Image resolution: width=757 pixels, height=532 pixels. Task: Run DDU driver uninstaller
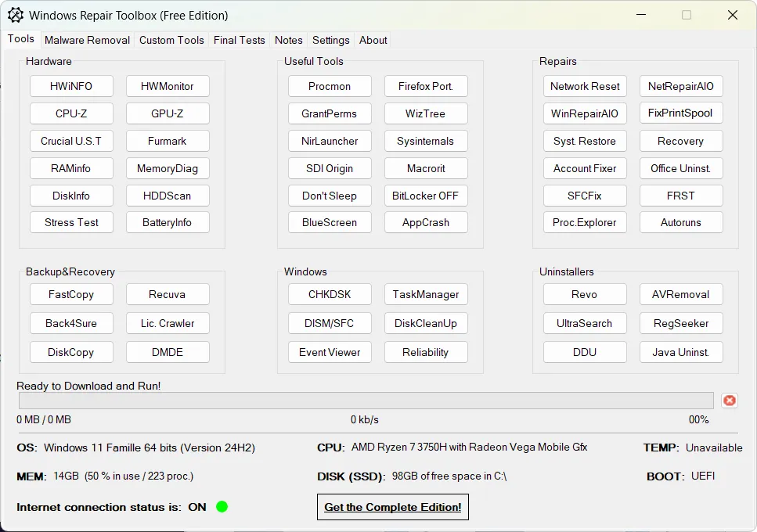(x=585, y=352)
